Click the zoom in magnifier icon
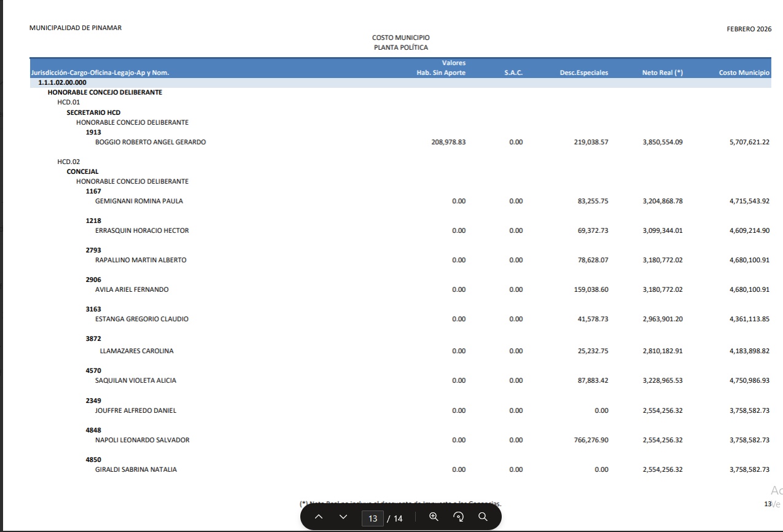The width and height of the screenshot is (783, 532). point(434,517)
